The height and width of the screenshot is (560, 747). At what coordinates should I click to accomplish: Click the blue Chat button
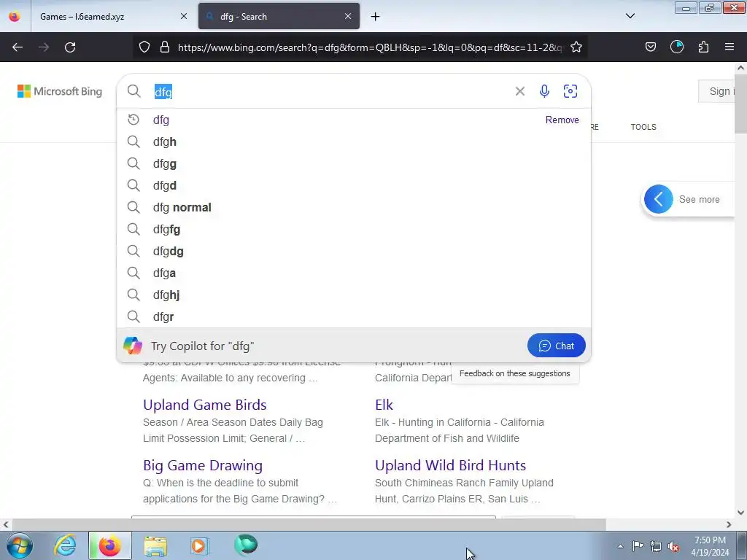coord(556,346)
